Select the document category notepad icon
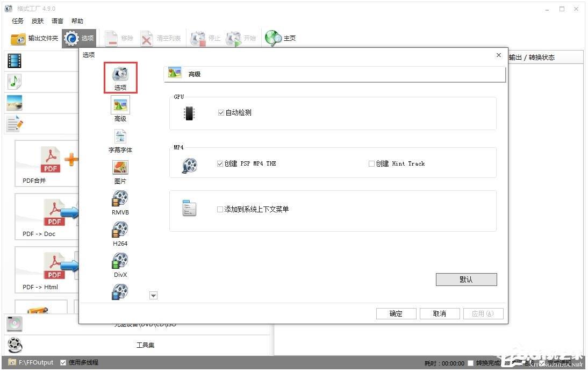Screen dimensions: 588x372 pos(15,124)
